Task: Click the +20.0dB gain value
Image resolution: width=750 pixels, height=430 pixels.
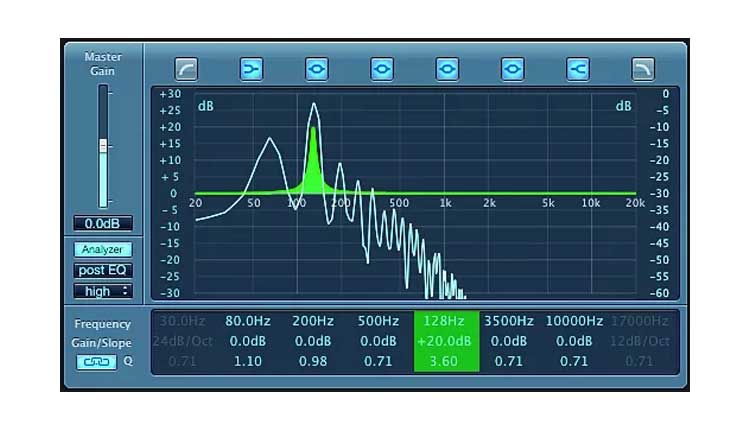Action: coord(445,341)
